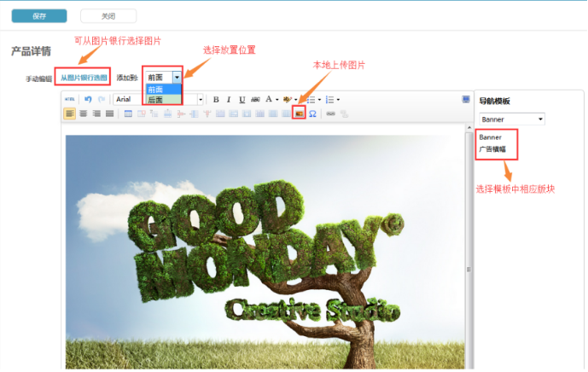
Task: Click the red delete row icon
Action: (181, 113)
